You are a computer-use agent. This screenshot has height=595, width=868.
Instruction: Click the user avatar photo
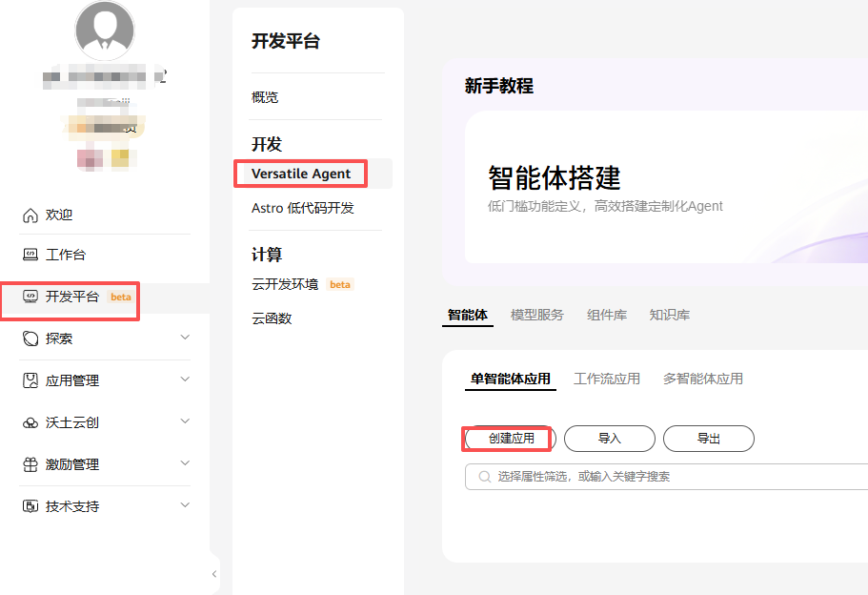(104, 30)
